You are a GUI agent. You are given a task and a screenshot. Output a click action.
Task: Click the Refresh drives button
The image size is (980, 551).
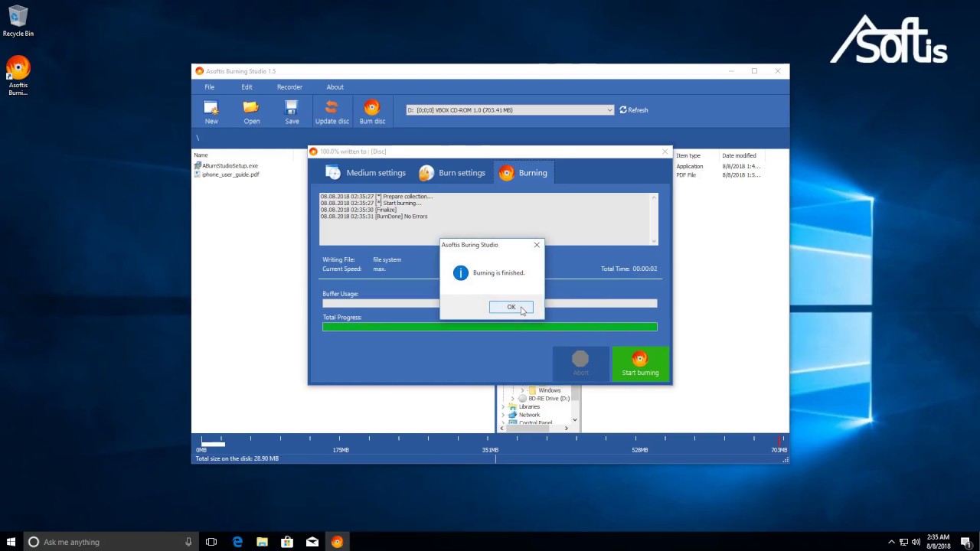(x=634, y=110)
